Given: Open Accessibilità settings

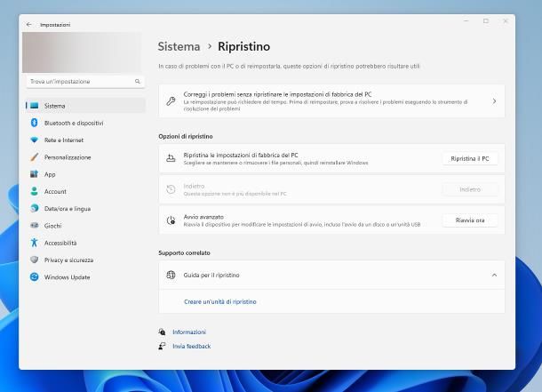Looking at the screenshot, I should point(85,243).
